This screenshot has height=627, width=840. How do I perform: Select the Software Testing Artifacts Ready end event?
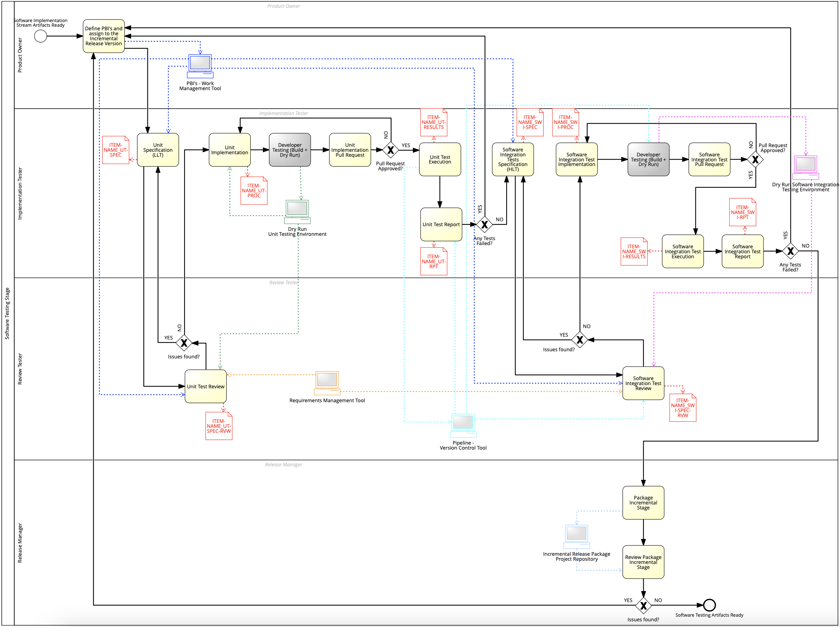709,605
